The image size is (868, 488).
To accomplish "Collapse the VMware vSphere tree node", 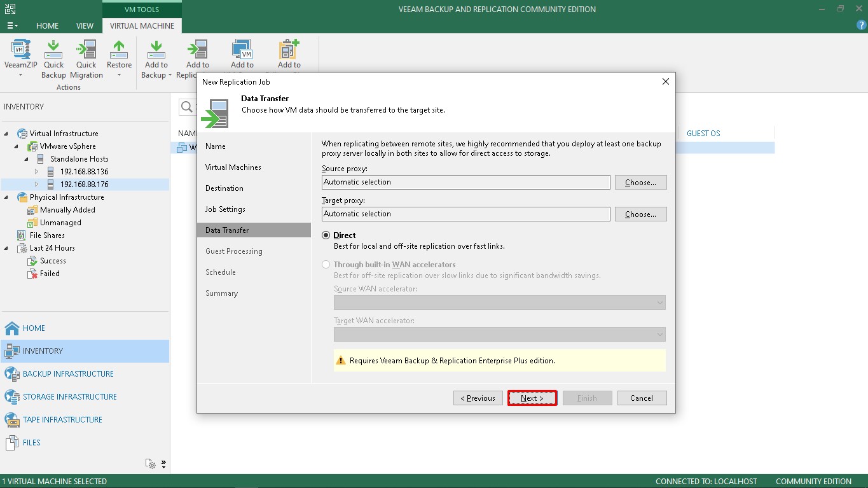I will click(17, 146).
